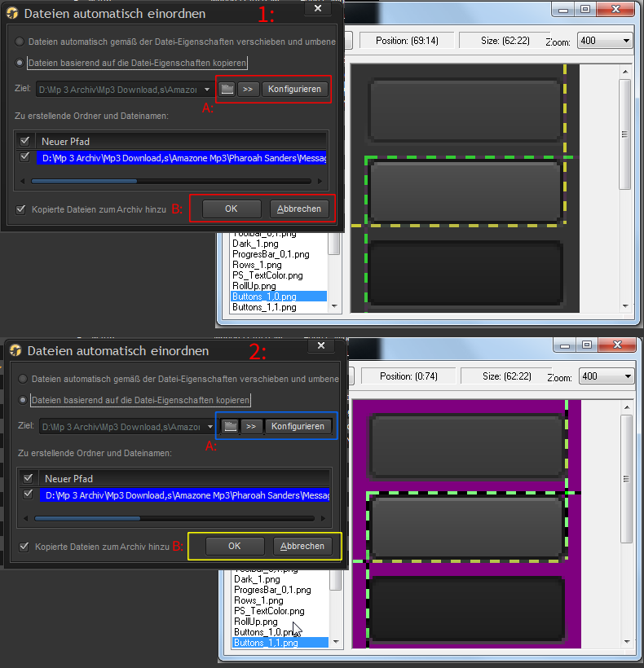644x668 pixels.
Task: Select 'Dateien basierend auf... kopieren' radio in bottom dialog
Action: pos(24,400)
